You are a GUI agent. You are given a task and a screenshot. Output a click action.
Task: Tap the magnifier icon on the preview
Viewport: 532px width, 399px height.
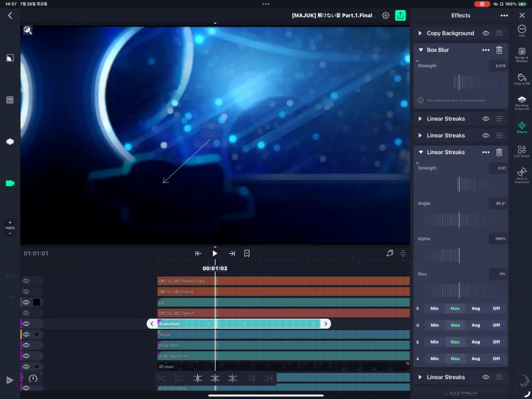(x=28, y=30)
